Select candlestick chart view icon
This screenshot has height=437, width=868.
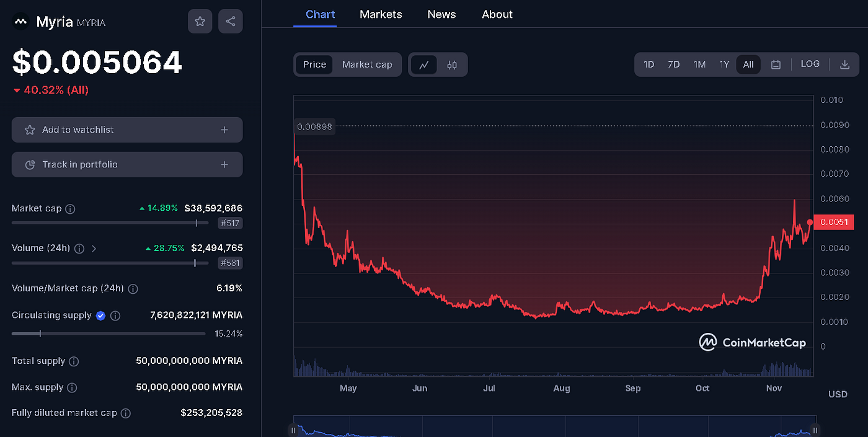point(452,64)
